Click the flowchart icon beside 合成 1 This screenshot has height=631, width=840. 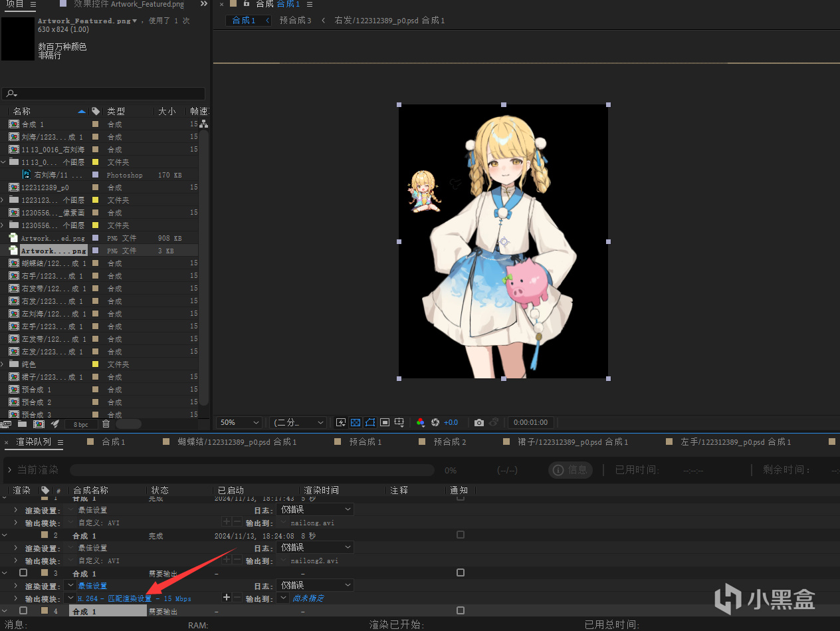(203, 124)
